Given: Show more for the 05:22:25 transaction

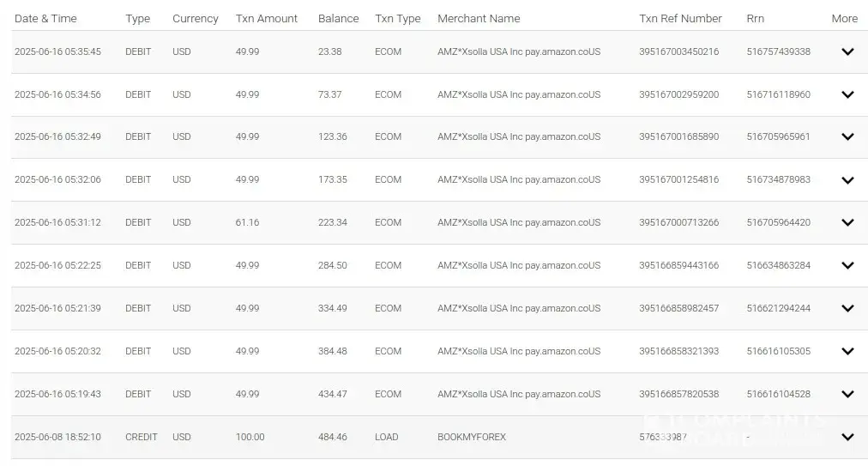Looking at the screenshot, I should click(x=847, y=265).
